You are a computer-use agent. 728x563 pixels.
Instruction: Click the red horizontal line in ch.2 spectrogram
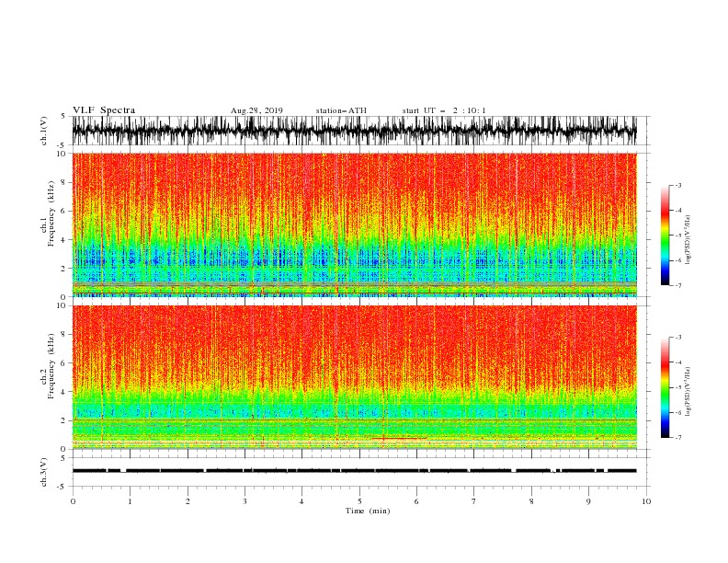click(399, 438)
